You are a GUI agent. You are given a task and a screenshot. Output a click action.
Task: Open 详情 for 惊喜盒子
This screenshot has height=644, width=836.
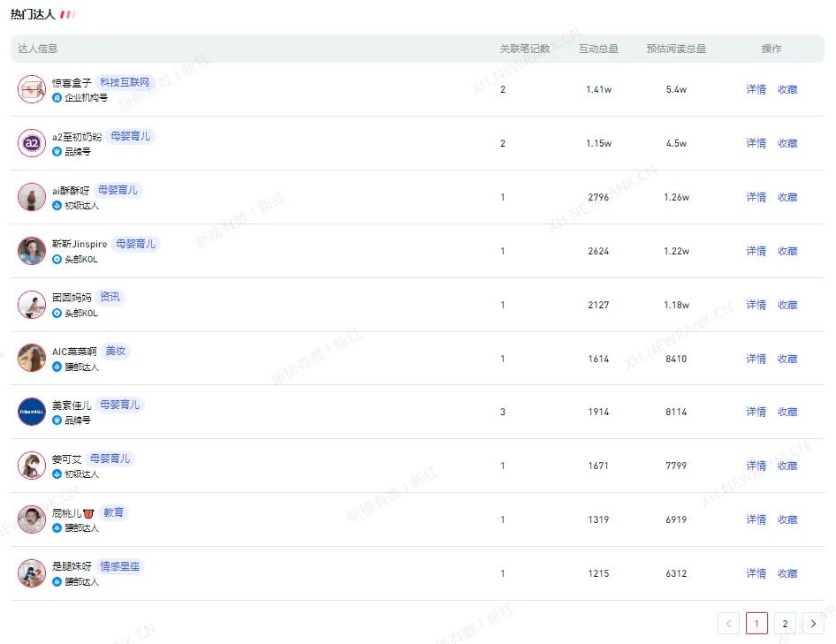click(x=756, y=89)
